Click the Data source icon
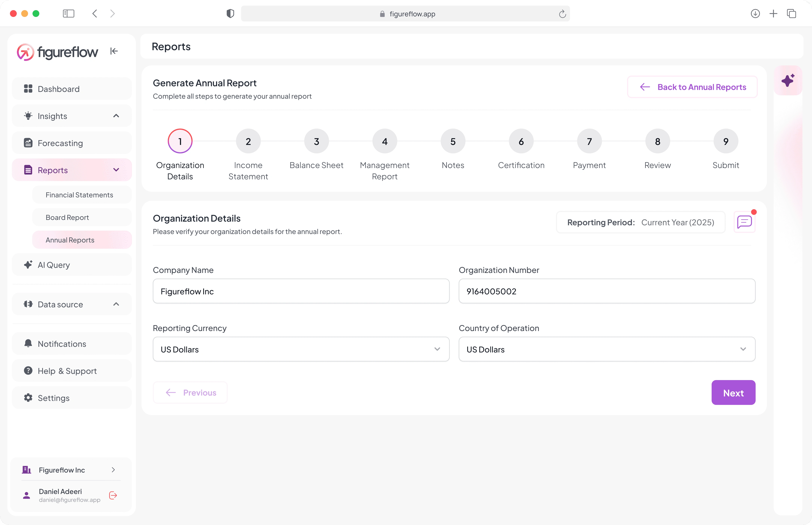Image resolution: width=812 pixels, height=525 pixels. click(28, 304)
